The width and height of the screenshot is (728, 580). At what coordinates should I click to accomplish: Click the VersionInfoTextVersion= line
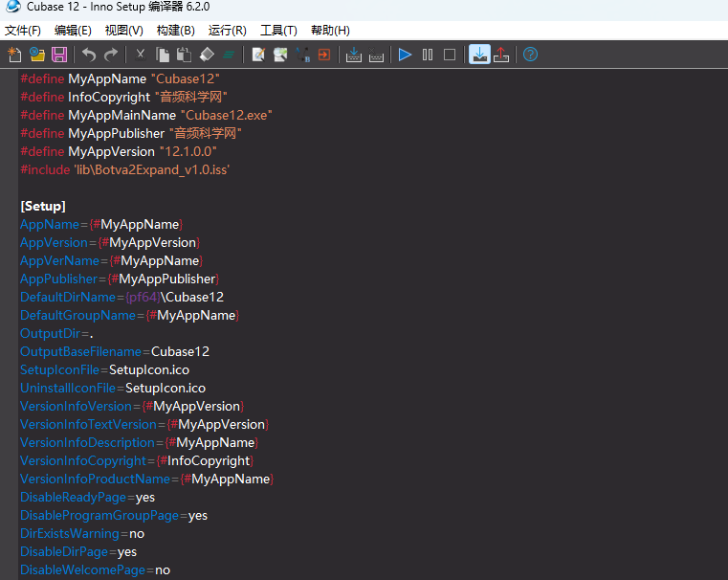144,424
